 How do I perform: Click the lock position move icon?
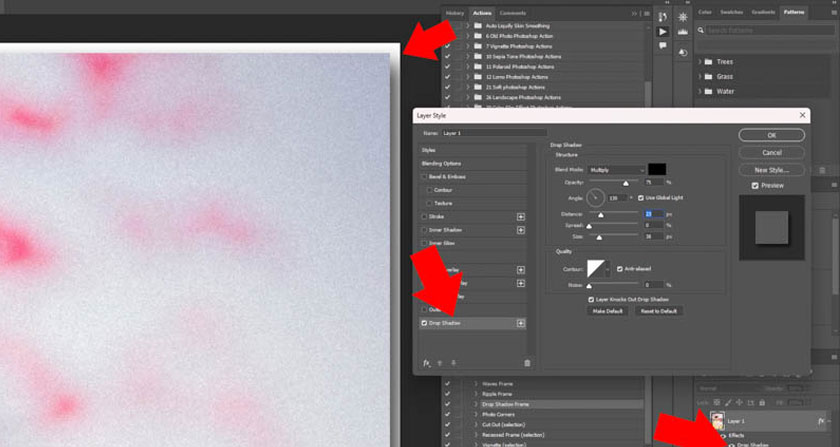(x=739, y=402)
